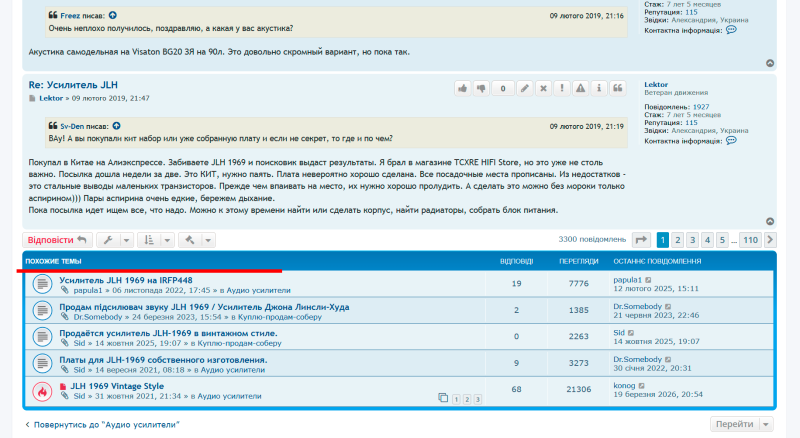Delete the post using the X icon
Viewport: 800px width, 438px height.
click(543, 88)
